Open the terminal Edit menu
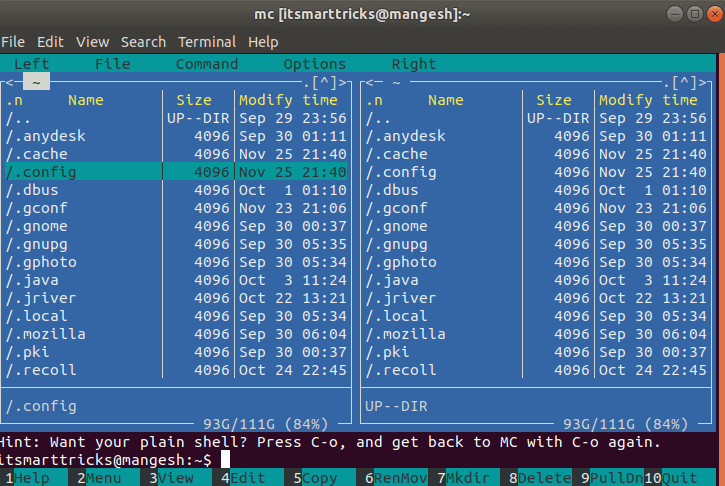Viewport: 725px width, 486px height. [50, 42]
